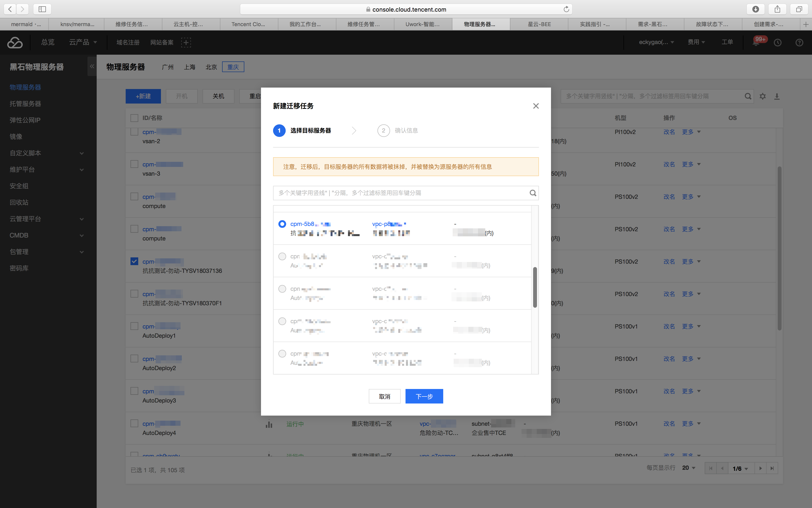Expand the 维护平台 sidebar section
This screenshot has height=508, width=812.
[x=47, y=170]
